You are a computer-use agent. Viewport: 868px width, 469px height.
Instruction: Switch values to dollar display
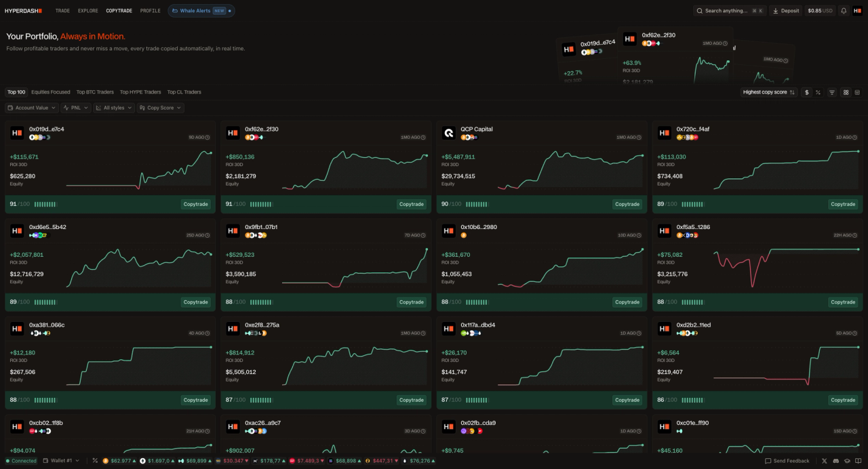click(x=807, y=92)
